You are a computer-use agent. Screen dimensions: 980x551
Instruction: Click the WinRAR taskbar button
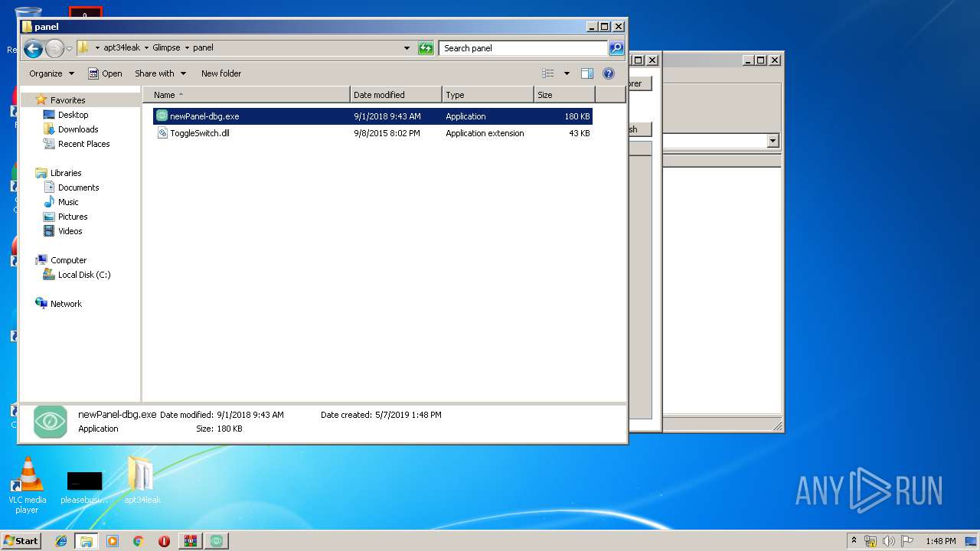191,541
